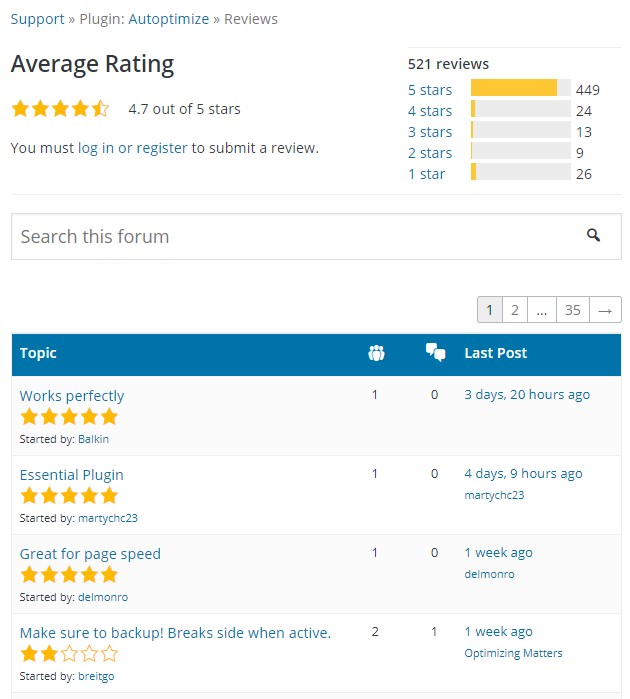Click the average rating stars

[60, 109]
